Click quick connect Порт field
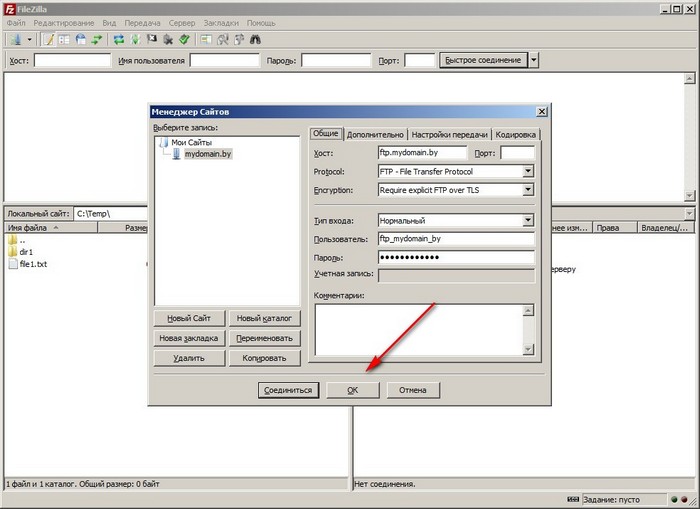The height and width of the screenshot is (509, 700). tap(420, 60)
